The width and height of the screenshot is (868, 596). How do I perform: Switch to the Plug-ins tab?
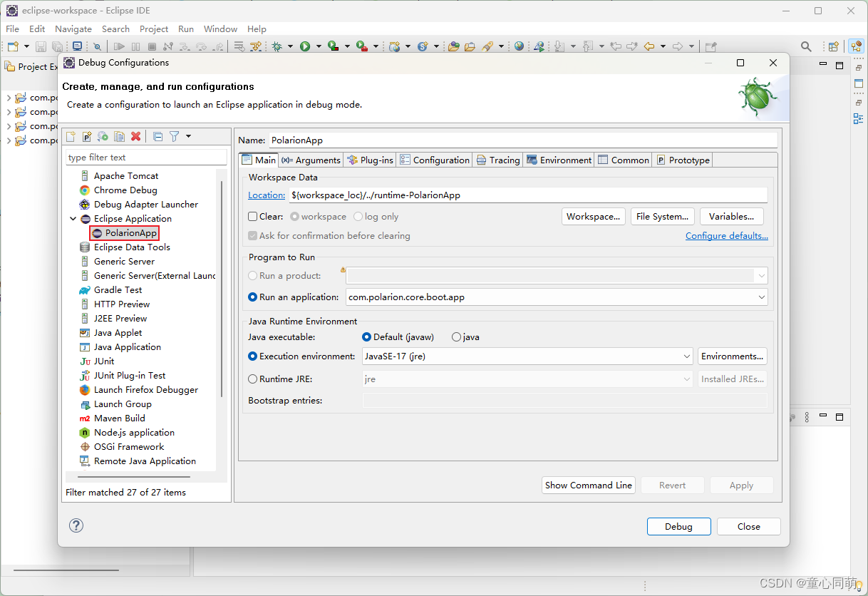tap(369, 160)
